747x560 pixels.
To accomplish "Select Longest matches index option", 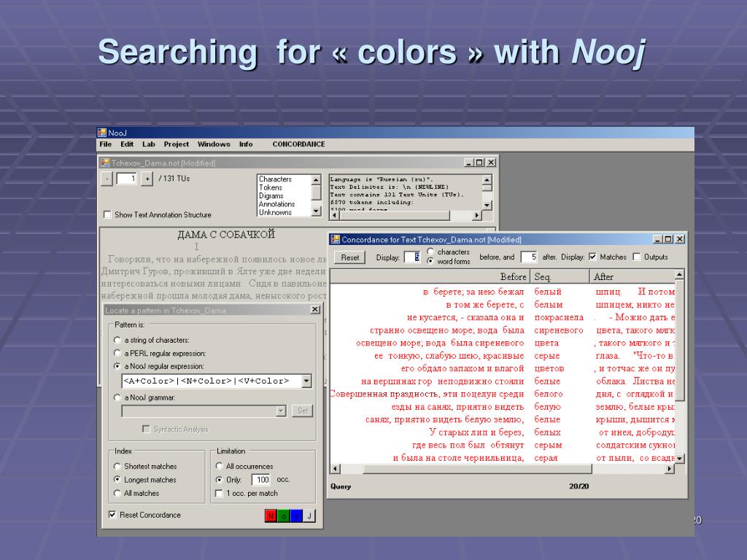I will (117, 480).
